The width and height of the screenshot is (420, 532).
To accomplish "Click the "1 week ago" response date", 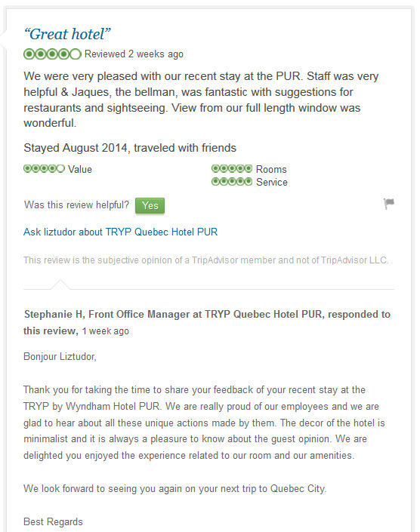I will click(x=105, y=331).
